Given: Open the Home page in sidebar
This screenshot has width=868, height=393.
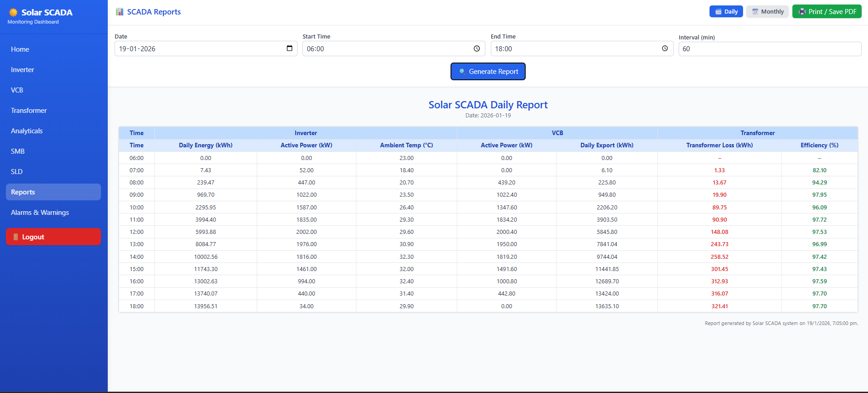Looking at the screenshot, I should 20,49.
